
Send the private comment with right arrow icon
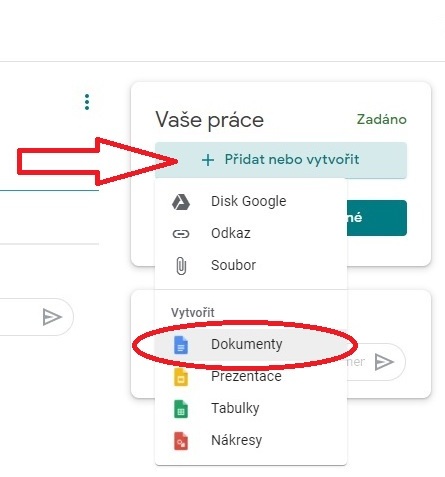384,362
